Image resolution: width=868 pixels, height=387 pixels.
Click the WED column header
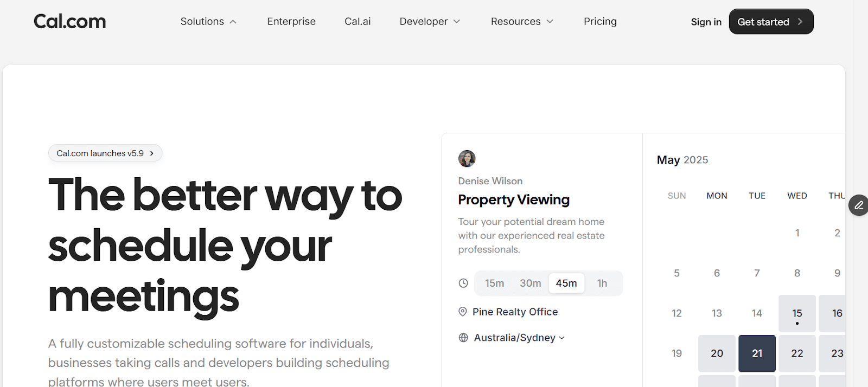pyautogui.click(x=797, y=196)
